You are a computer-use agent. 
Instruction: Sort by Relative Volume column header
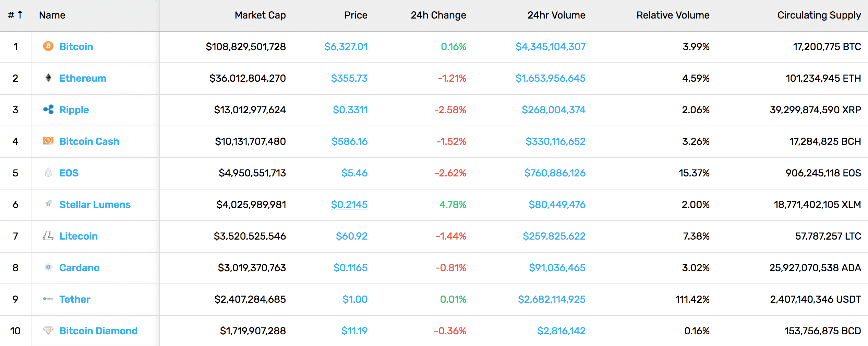click(673, 15)
